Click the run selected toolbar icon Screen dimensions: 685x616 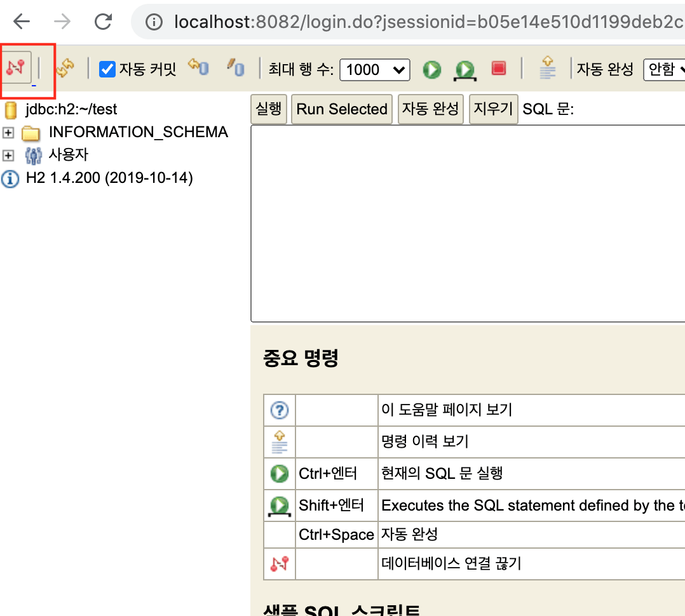pos(465,70)
